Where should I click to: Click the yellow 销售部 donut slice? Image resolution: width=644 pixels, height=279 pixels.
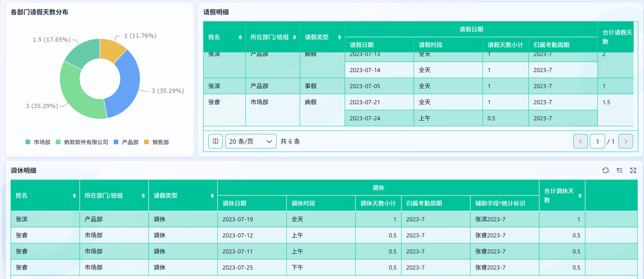pyautogui.click(x=111, y=50)
